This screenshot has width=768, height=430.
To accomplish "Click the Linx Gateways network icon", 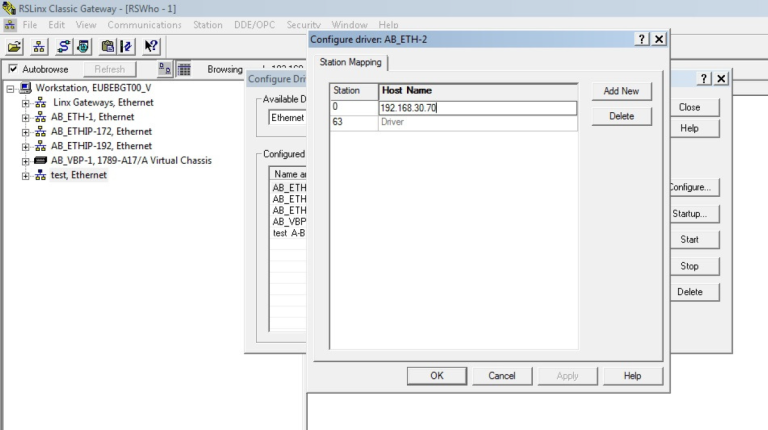I will (41, 103).
